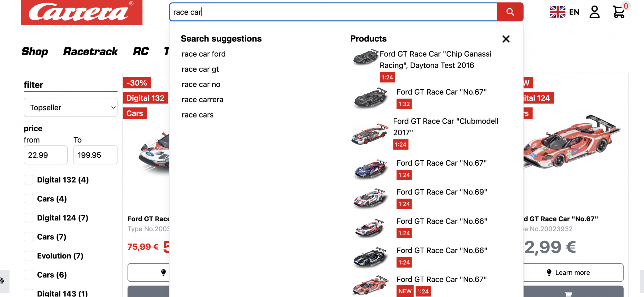
Task: Check the Evolution (7) filter
Action: click(x=28, y=256)
